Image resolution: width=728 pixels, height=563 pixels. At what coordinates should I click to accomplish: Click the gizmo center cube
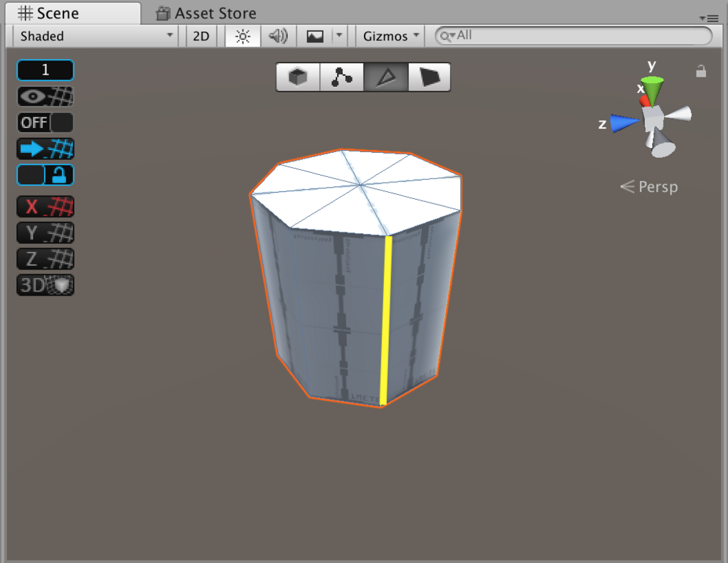(653, 117)
